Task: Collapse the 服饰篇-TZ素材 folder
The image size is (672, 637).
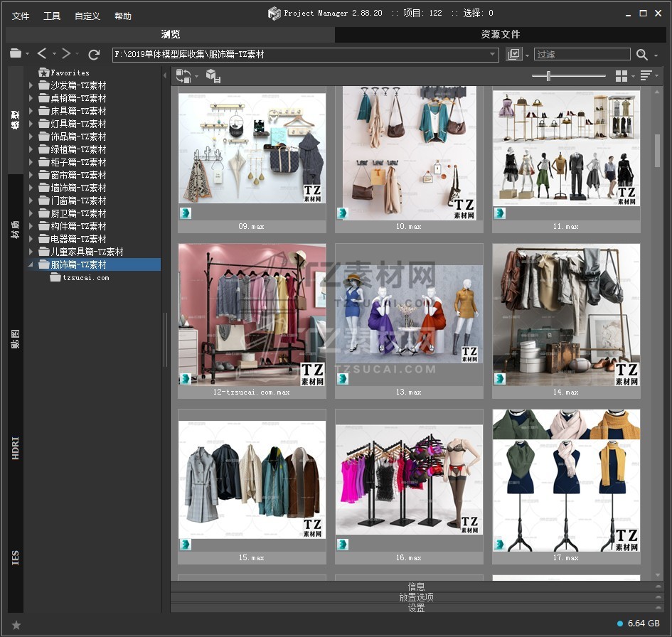Action: click(x=31, y=264)
